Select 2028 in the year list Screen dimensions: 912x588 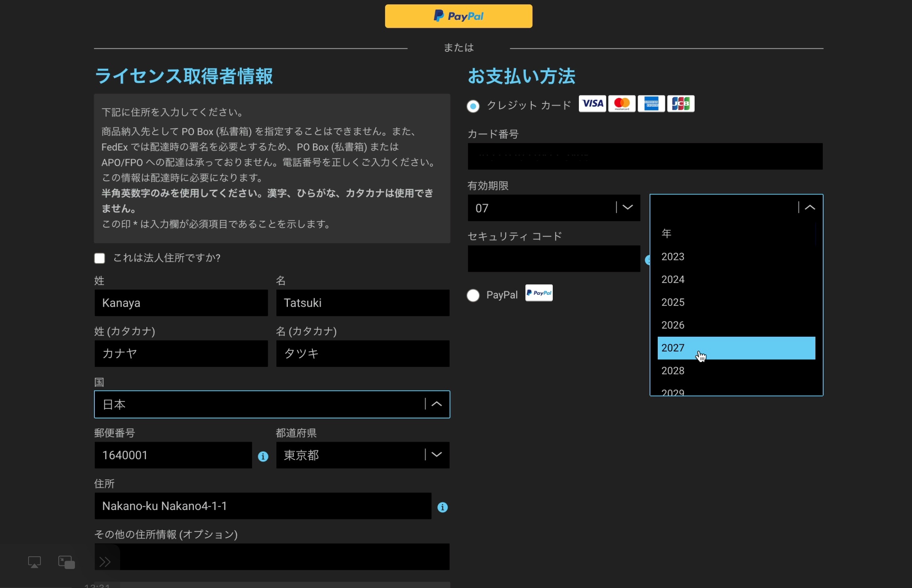[x=736, y=371]
